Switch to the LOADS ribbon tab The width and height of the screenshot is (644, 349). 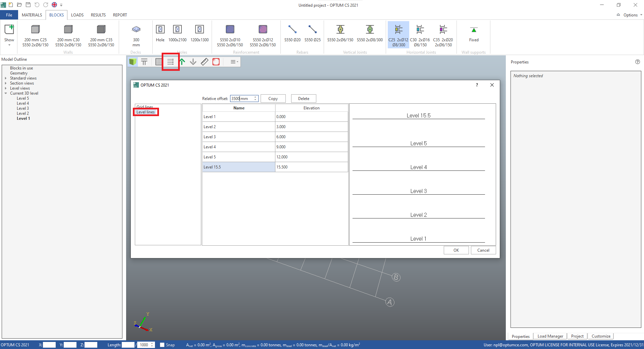pos(77,15)
